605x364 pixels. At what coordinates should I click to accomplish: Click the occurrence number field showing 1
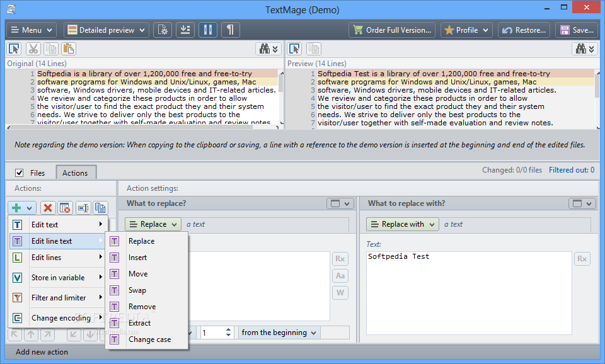[x=212, y=333]
